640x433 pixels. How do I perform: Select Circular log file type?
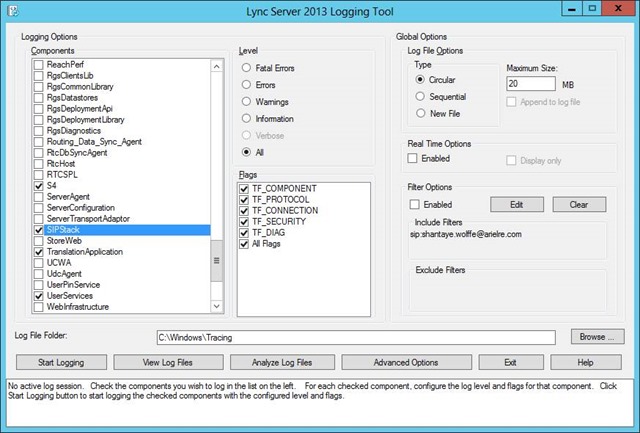(420, 80)
